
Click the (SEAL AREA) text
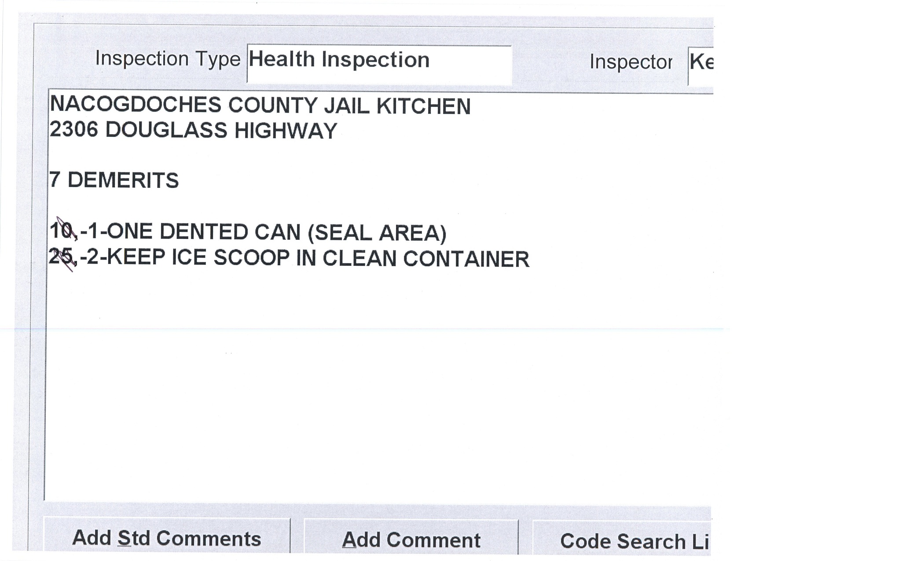pyautogui.click(x=377, y=233)
